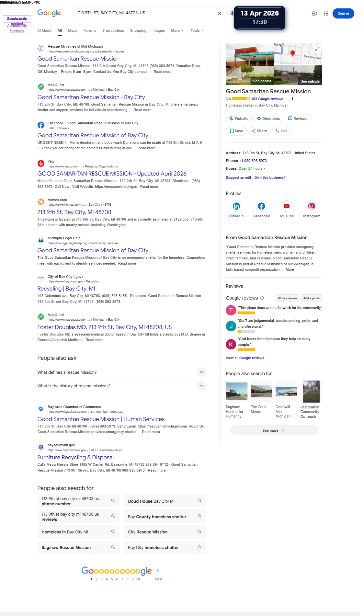Select 'Bay County homeless shelter' related search
This screenshot has height=616, width=364.
pos(165,516)
